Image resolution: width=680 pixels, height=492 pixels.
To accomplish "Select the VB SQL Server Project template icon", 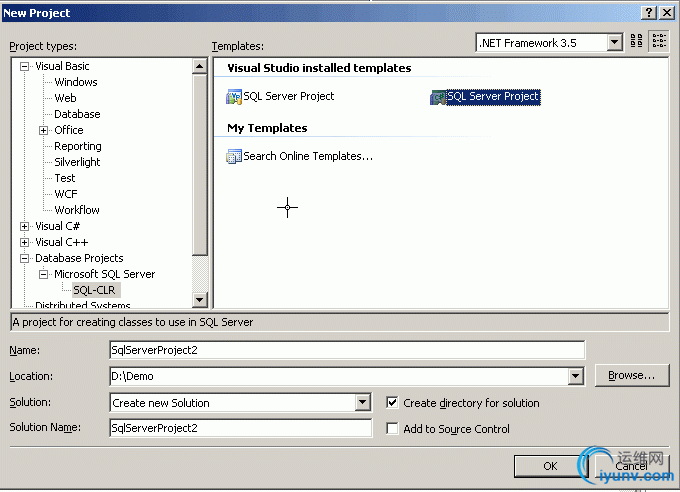I will (x=234, y=97).
